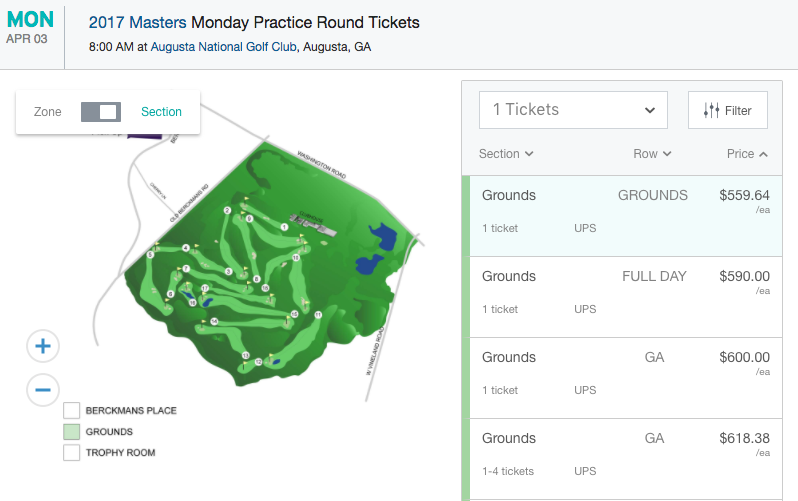Sort listings by Section column

pos(506,154)
